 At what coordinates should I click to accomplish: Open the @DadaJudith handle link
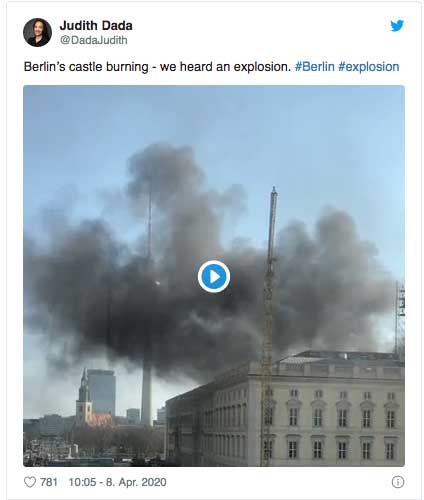(x=94, y=40)
